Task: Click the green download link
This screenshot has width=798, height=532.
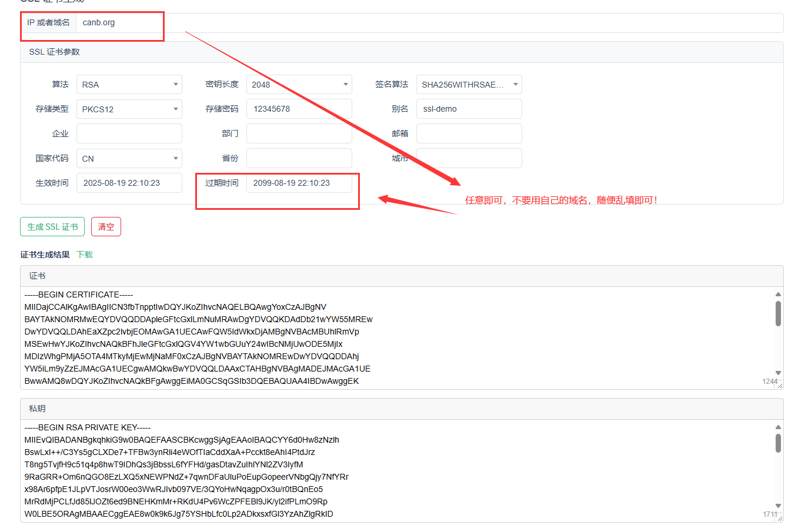Action: [85, 255]
